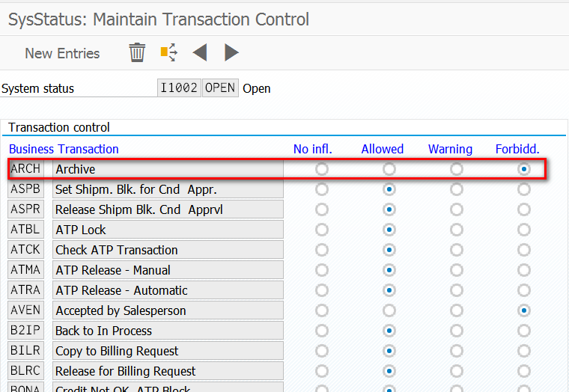Select Forbidd. for ATMA row
Image resolution: width=569 pixels, height=392 pixels.
[524, 270]
